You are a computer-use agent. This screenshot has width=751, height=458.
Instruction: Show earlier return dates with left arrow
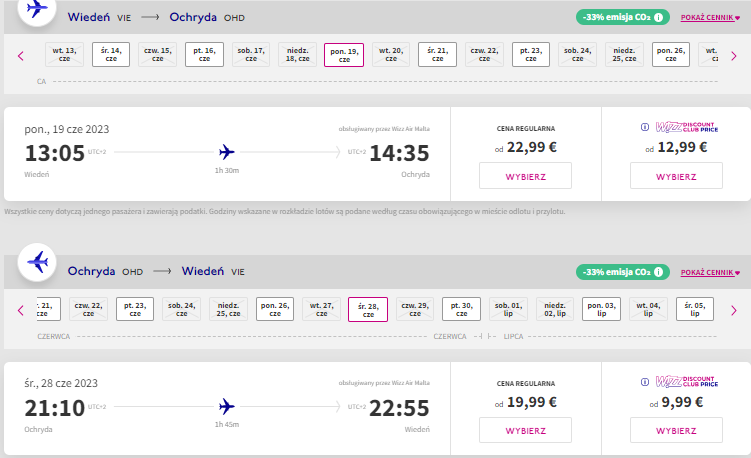pos(21,310)
